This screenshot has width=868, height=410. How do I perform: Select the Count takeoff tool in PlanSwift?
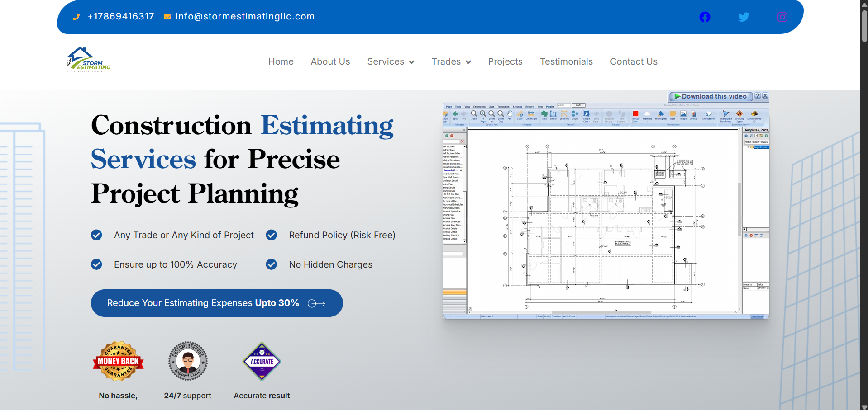point(575,115)
